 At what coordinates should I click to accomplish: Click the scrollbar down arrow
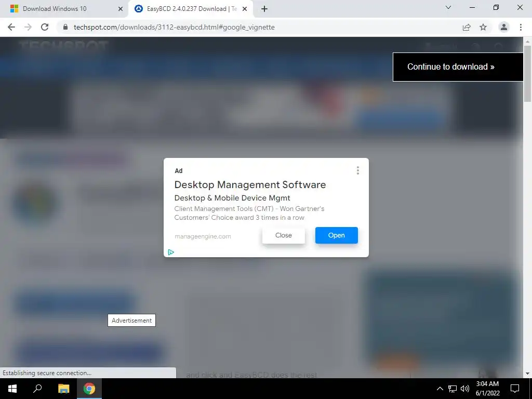(527, 374)
